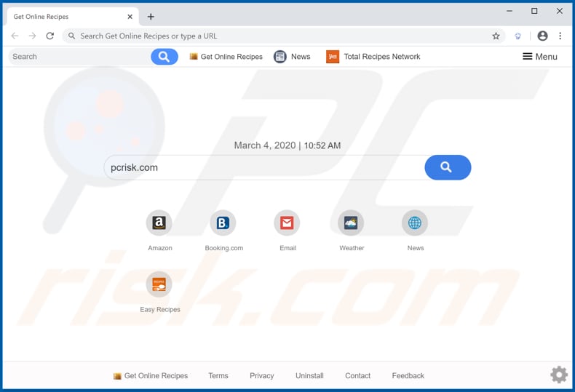This screenshot has width=575, height=392.
Task: Close the Get Online Recipes tab
Action: point(130,17)
